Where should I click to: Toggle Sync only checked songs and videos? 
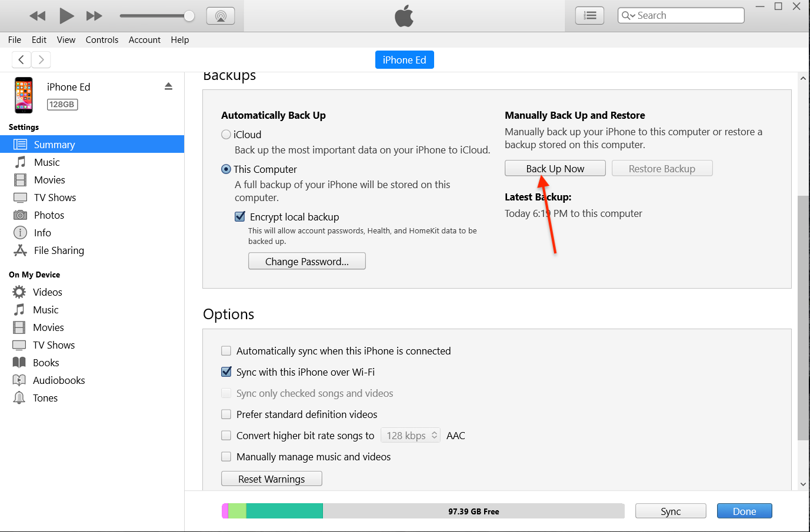(226, 393)
